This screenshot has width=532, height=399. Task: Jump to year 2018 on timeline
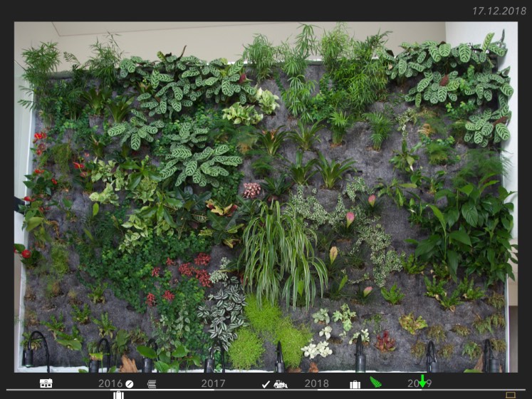(x=316, y=383)
